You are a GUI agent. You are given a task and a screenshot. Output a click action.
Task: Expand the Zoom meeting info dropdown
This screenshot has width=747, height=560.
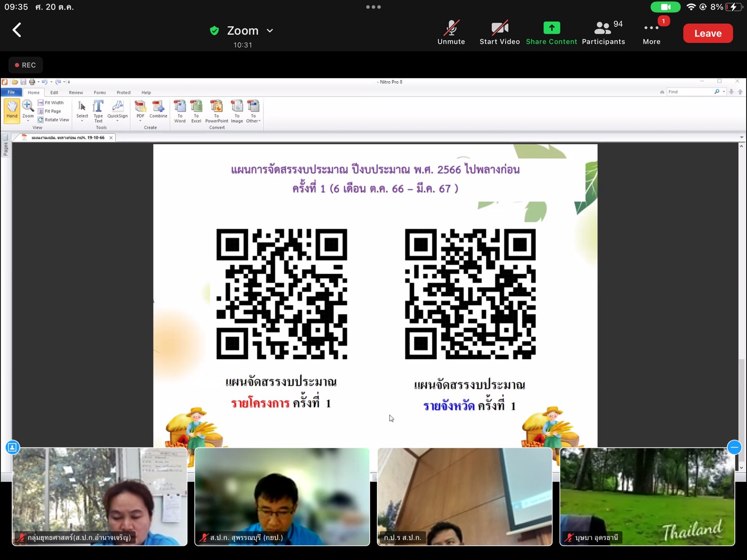click(x=270, y=31)
